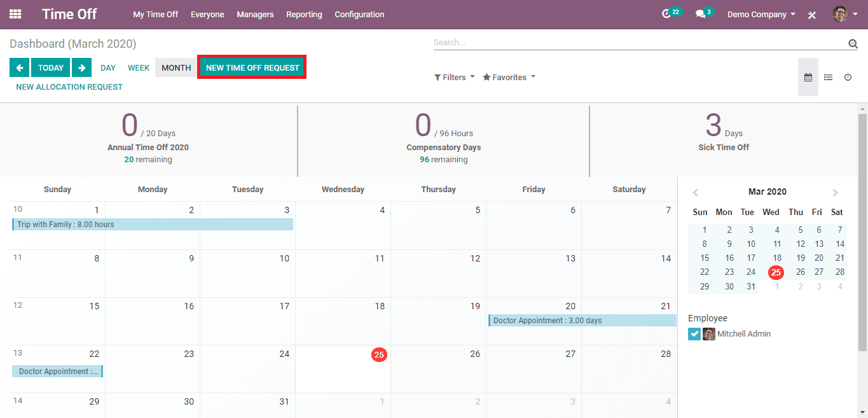The height and width of the screenshot is (418, 868).
Task: Select day 28 in main calendar
Action: coord(666,354)
